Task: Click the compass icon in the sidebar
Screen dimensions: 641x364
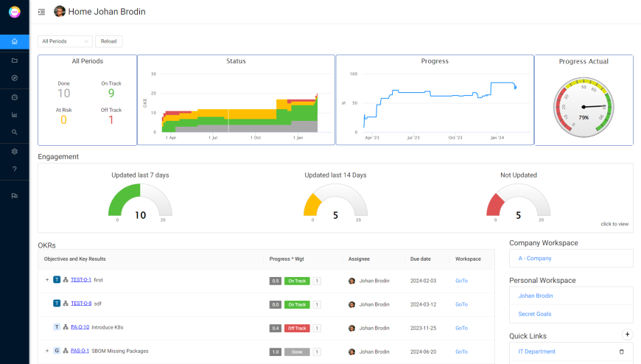Action: pos(15,78)
